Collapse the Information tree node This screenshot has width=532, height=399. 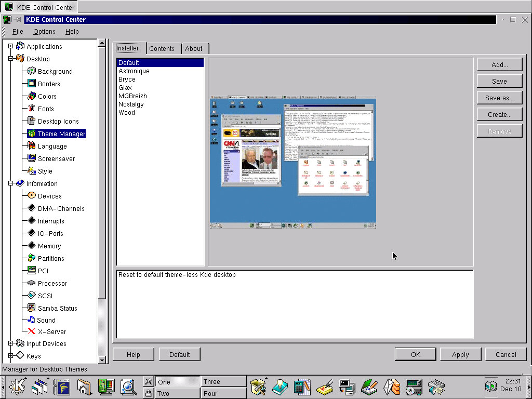pos(10,183)
